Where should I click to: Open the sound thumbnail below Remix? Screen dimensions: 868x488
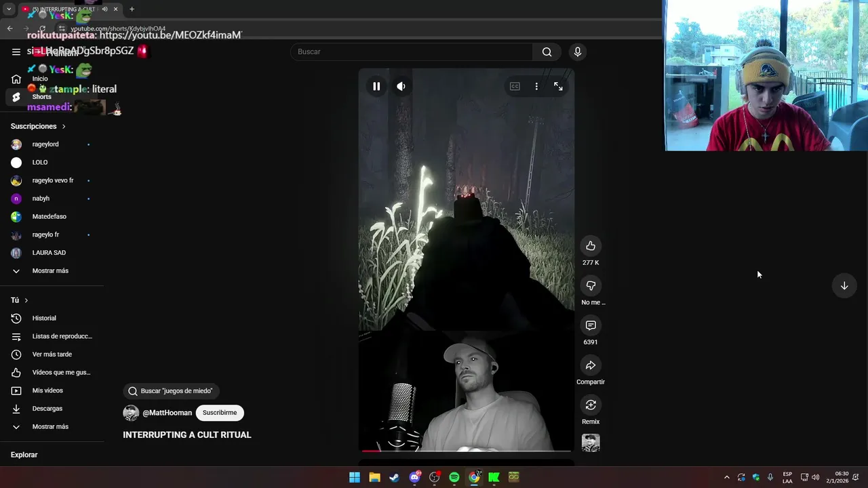pos(591,443)
